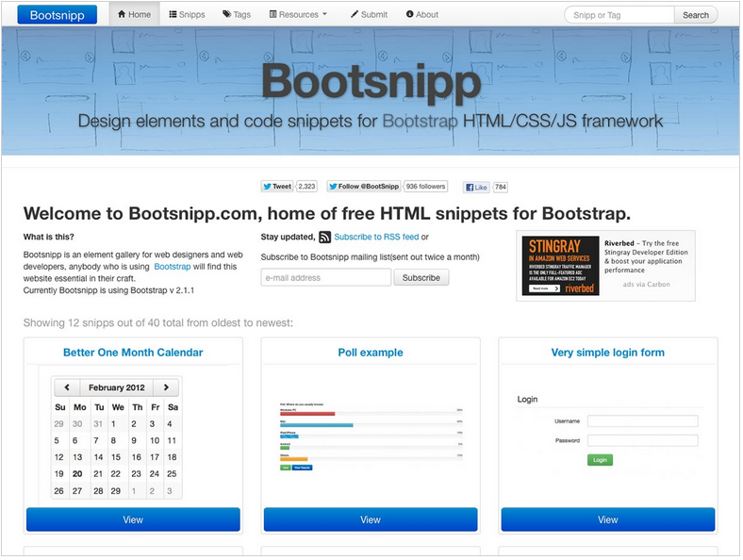Focus the Snipp or Tag search field
Screen dimensions: 743x560
click(619, 15)
